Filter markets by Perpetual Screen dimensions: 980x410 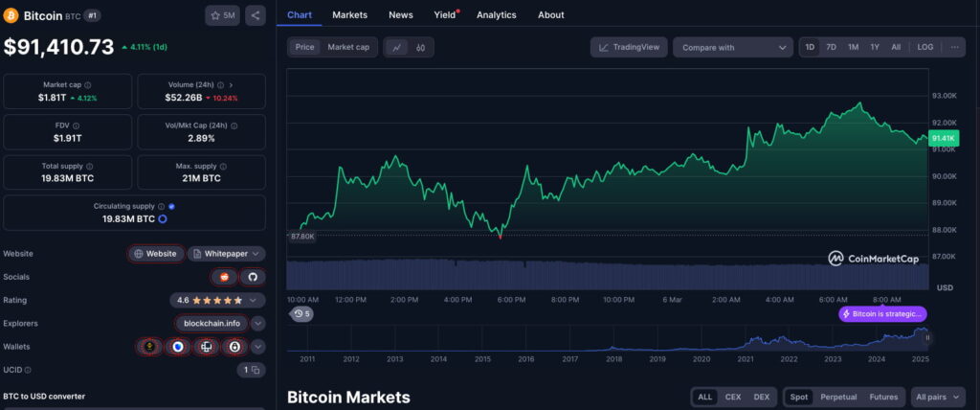(837, 397)
